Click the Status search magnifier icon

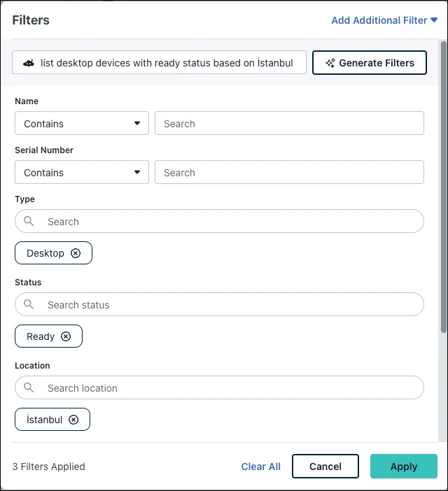[x=29, y=304]
